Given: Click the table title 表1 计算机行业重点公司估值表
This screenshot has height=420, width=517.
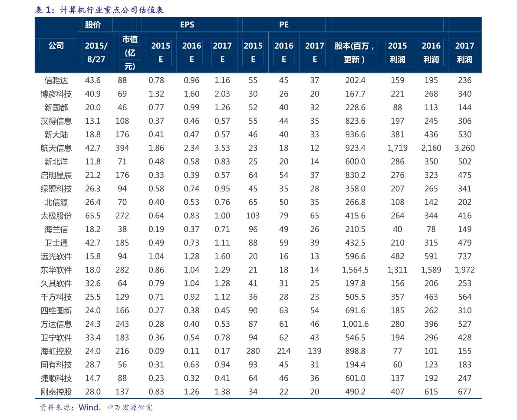Looking at the screenshot, I should [99, 10].
